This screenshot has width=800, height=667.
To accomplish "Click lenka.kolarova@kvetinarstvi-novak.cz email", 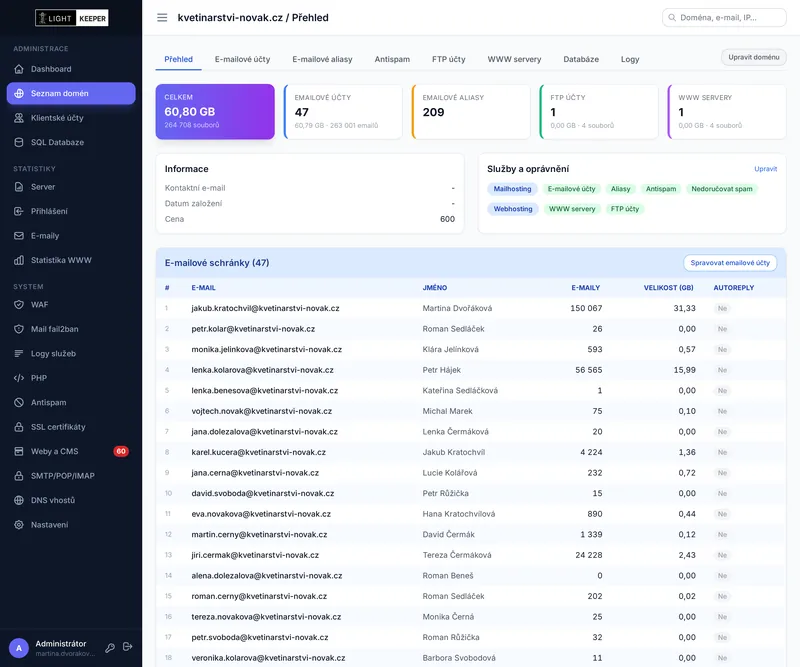I will coord(262,370).
